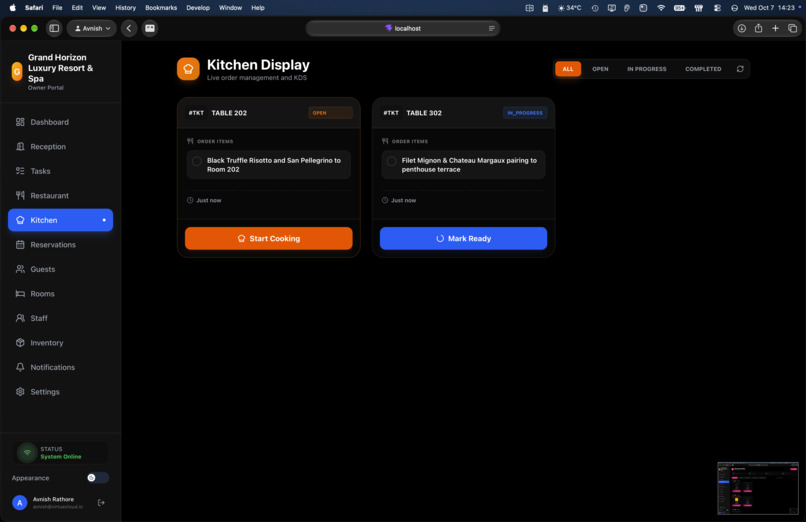
Task: Open a new tab with the plus icon
Action: [x=775, y=28]
